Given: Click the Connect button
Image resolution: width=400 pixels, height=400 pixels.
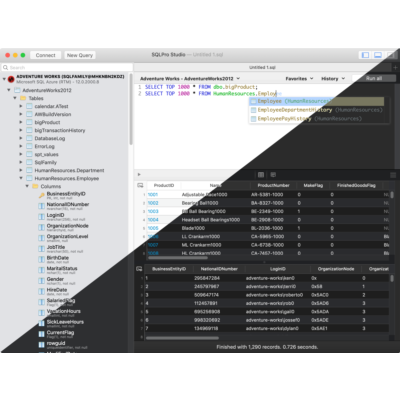Looking at the screenshot, I should point(46,55).
